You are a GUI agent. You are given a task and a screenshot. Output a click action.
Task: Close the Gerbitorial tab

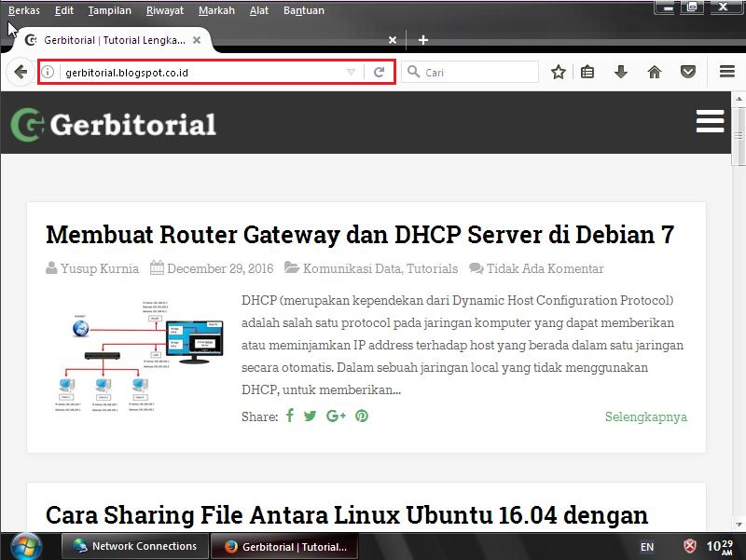tap(197, 40)
